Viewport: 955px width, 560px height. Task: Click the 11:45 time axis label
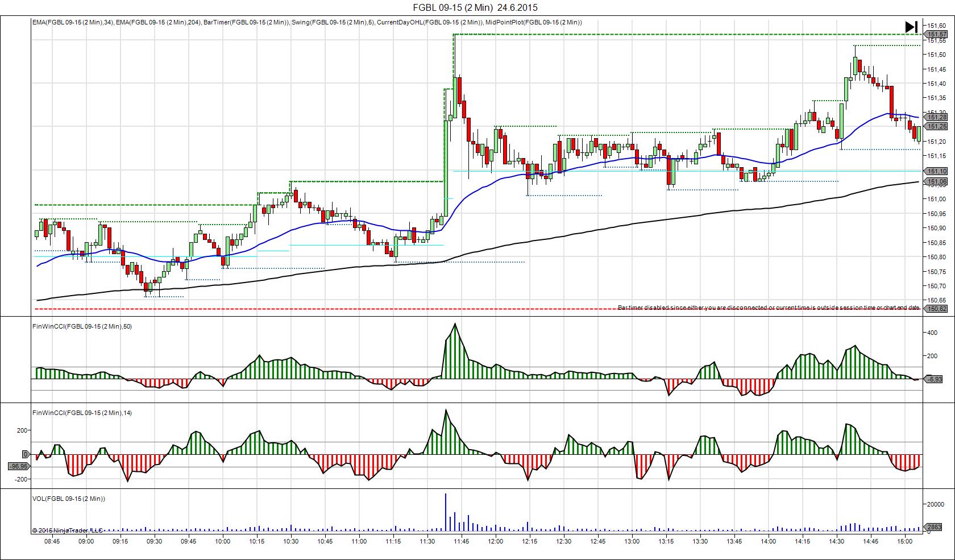click(462, 542)
